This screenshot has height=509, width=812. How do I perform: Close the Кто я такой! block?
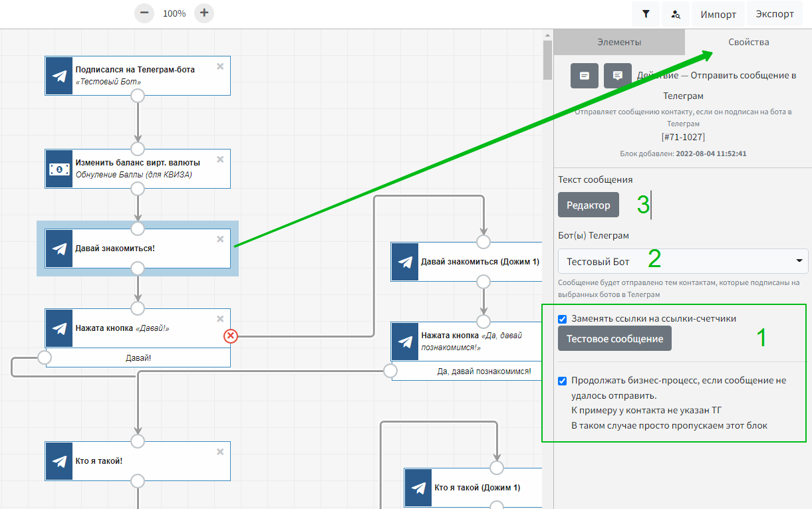click(220, 452)
